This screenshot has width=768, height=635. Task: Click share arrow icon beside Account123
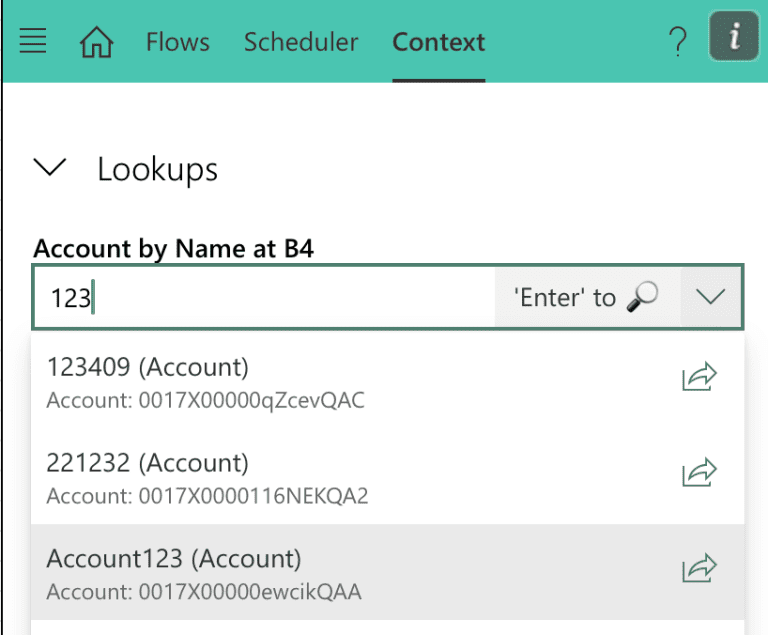(700, 570)
